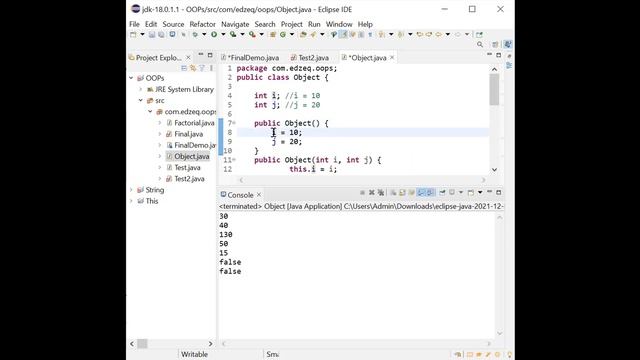Click the Open Type toolbar icon
640x360 pixels.
click(x=302, y=35)
